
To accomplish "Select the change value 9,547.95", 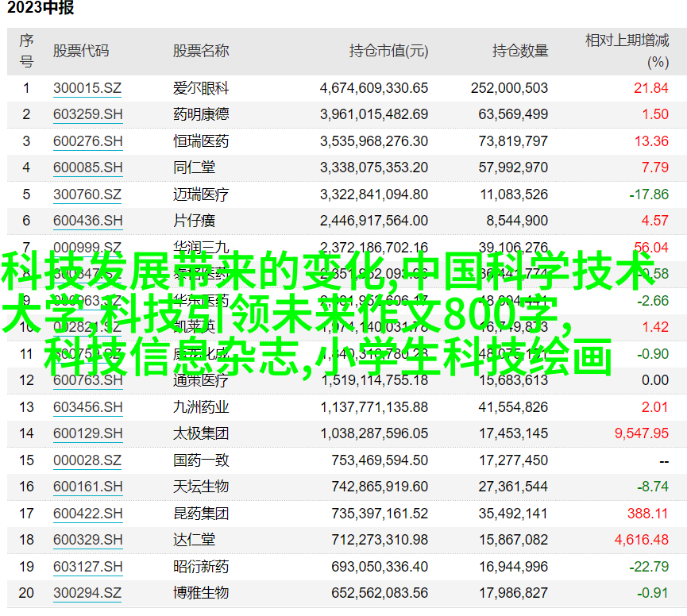I will pyautogui.click(x=642, y=433).
